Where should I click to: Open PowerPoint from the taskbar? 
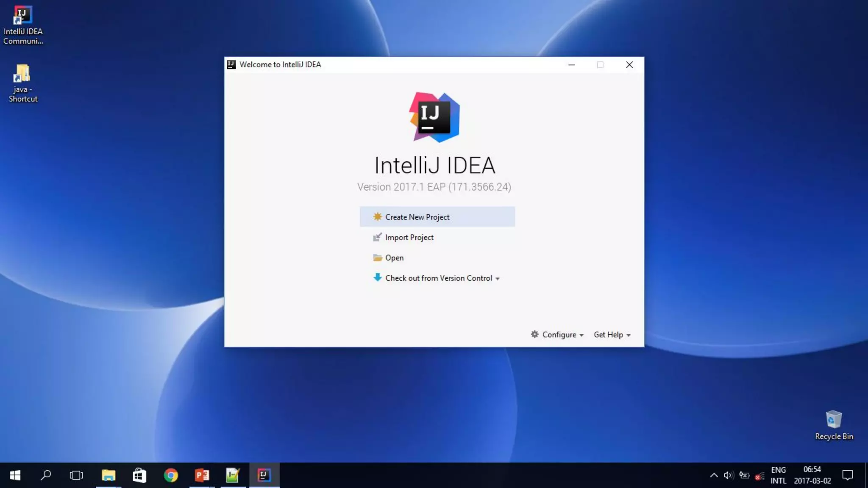click(x=202, y=475)
